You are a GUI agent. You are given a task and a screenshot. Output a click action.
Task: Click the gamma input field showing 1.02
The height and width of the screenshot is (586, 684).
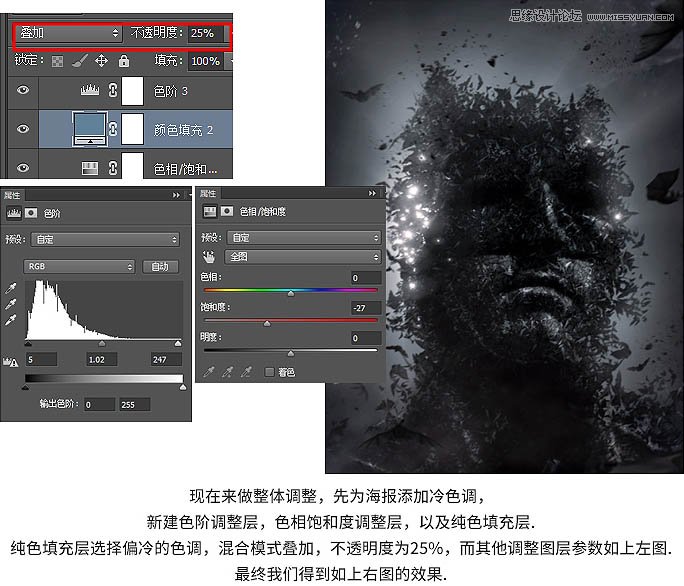[102, 360]
